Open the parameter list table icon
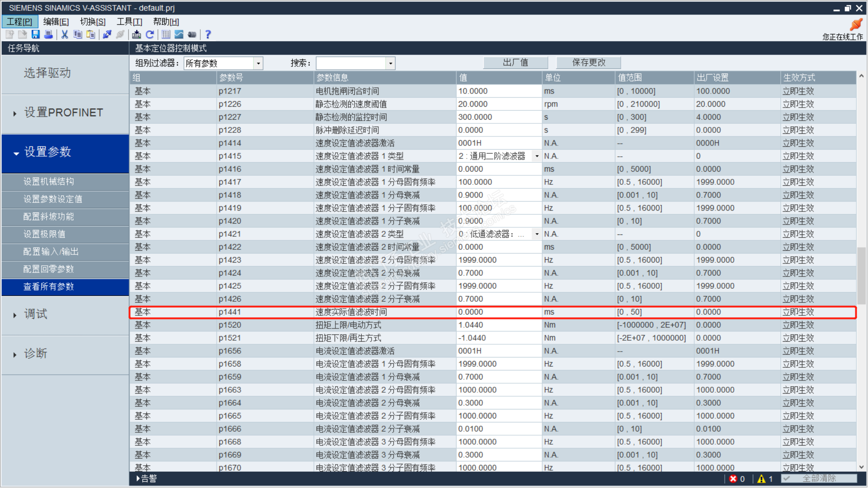Screen dimensions: 868x488 [166, 34]
